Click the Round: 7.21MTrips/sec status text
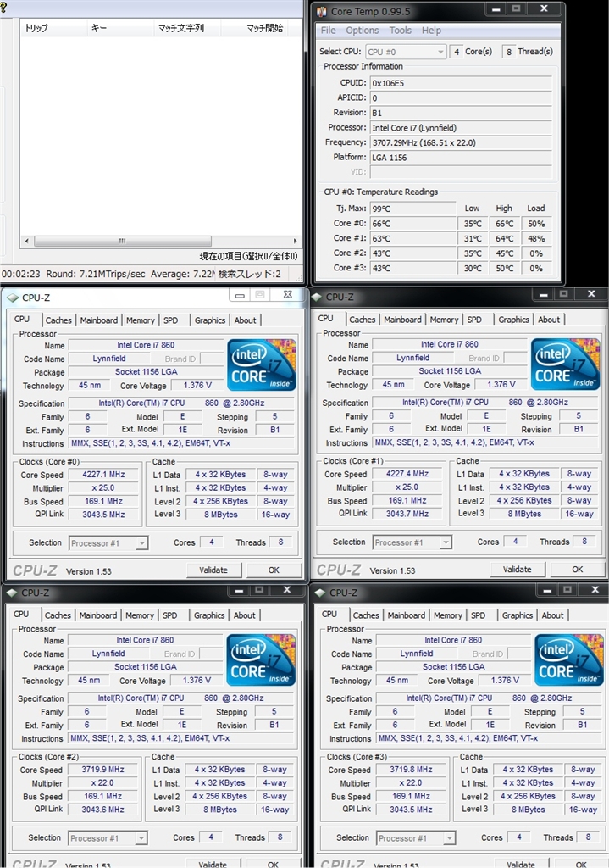 (95, 274)
